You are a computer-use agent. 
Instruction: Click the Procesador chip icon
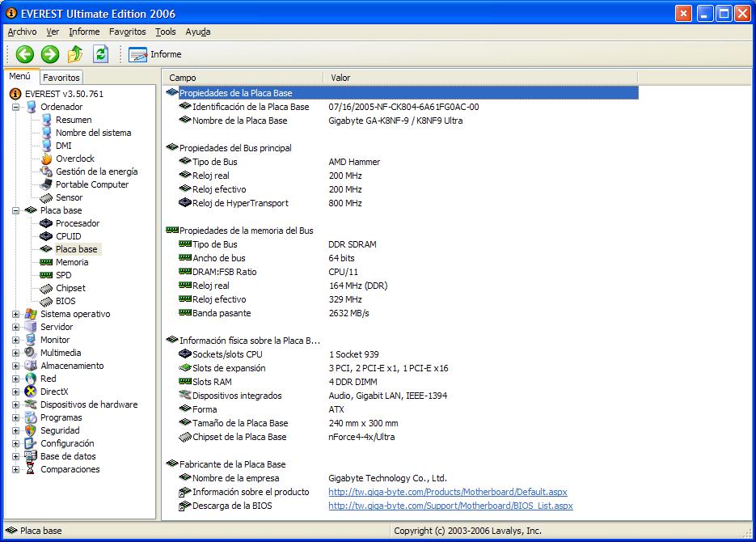tap(46, 223)
